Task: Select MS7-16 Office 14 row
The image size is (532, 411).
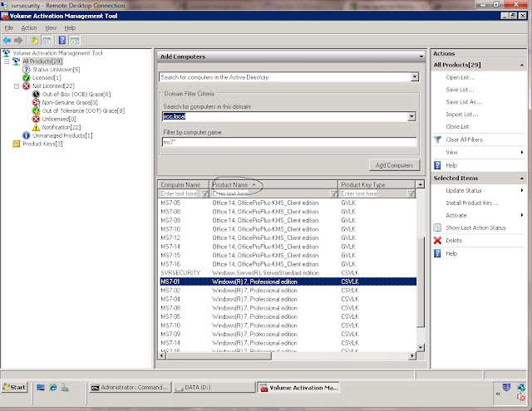Action: pos(288,264)
